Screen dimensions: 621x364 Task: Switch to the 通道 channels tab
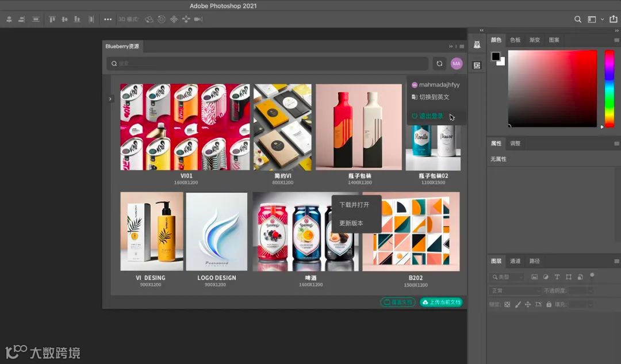click(x=515, y=261)
